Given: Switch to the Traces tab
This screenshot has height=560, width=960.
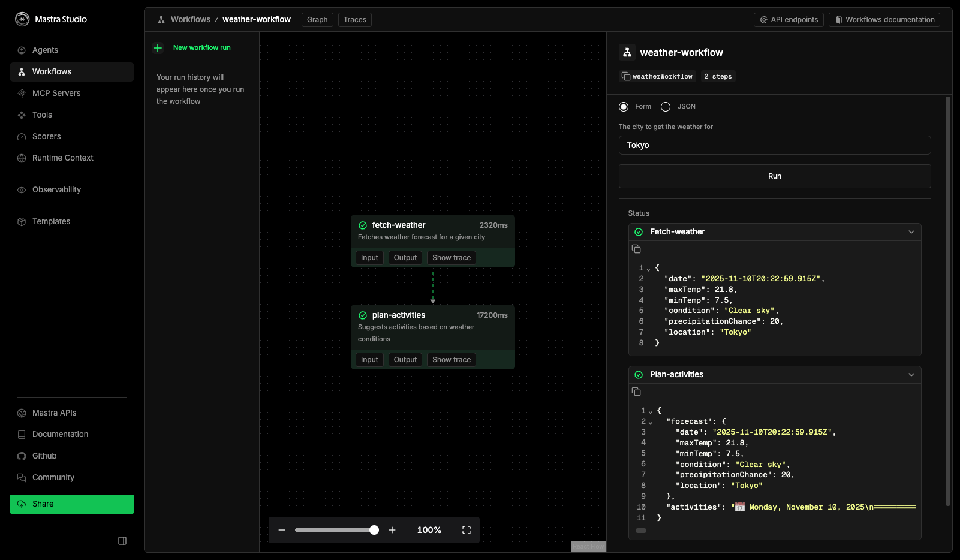Looking at the screenshot, I should (x=355, y=20).
